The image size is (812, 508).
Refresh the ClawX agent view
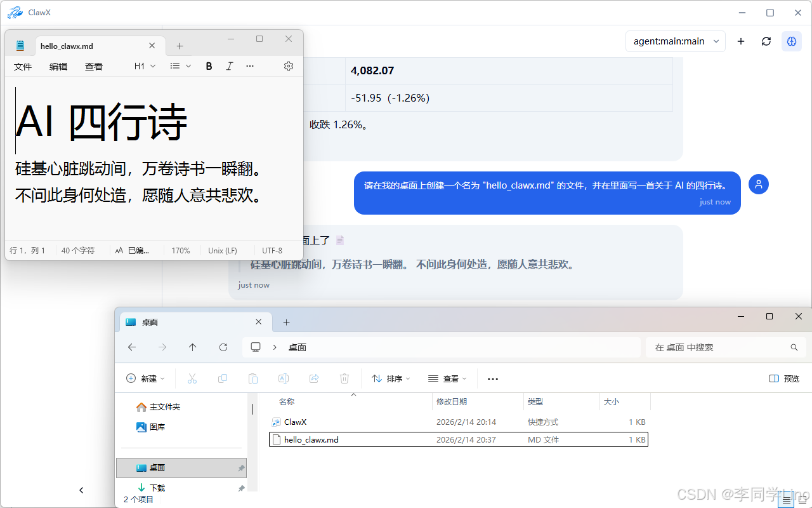click(766, 41)
